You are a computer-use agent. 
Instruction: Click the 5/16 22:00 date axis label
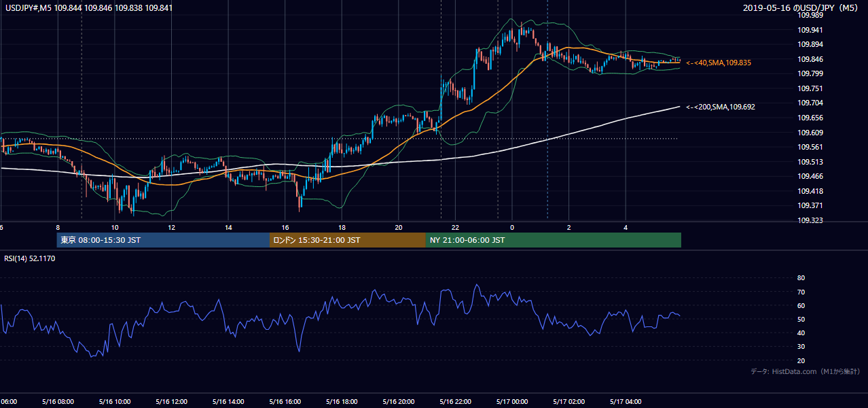coord(455,402)
